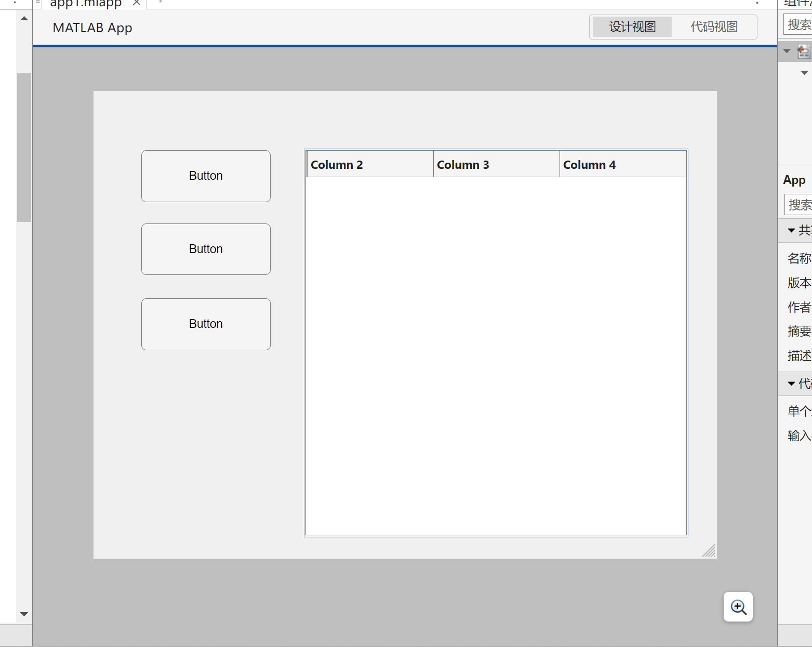Click the component browser tree app icon
Viewport: 812px width, 647px height.
point(805,51)
